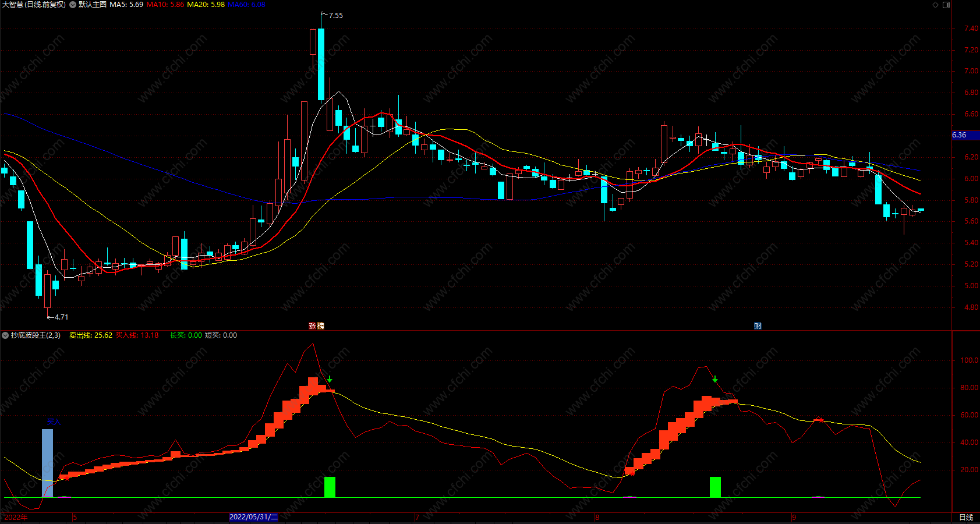980x524 pixels.
Task: Click the MA5: 5.69 indicator label
Action: (126, 5)
